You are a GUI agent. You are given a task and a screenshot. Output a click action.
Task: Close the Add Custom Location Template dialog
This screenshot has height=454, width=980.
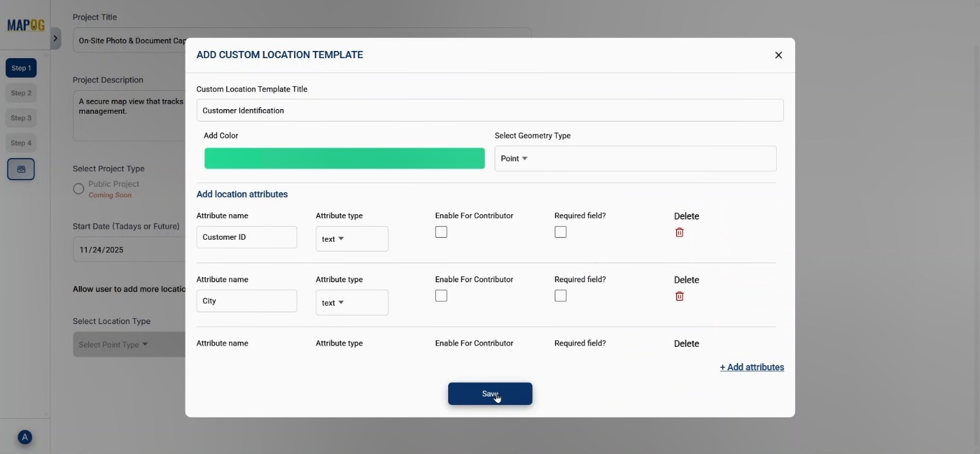[x=778, y=55]
